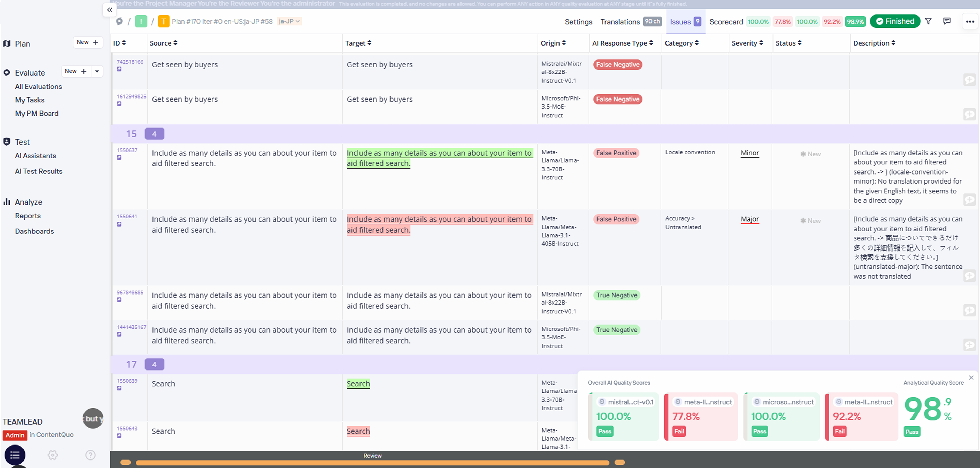Close the Overall AI Quality Scores panel
This screenshot has height=468, width=980.
pyautogui.click(x=971, y=378)
